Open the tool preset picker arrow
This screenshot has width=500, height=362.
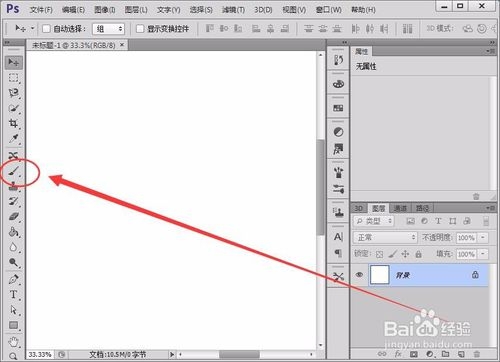pyautogui.click(x=32, y=28)
